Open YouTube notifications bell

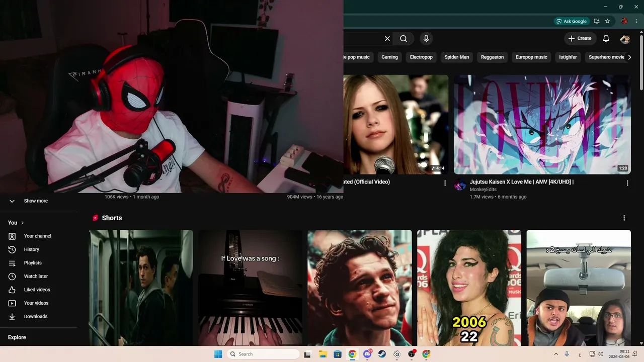pyautogui.click(x=606, y=39)
